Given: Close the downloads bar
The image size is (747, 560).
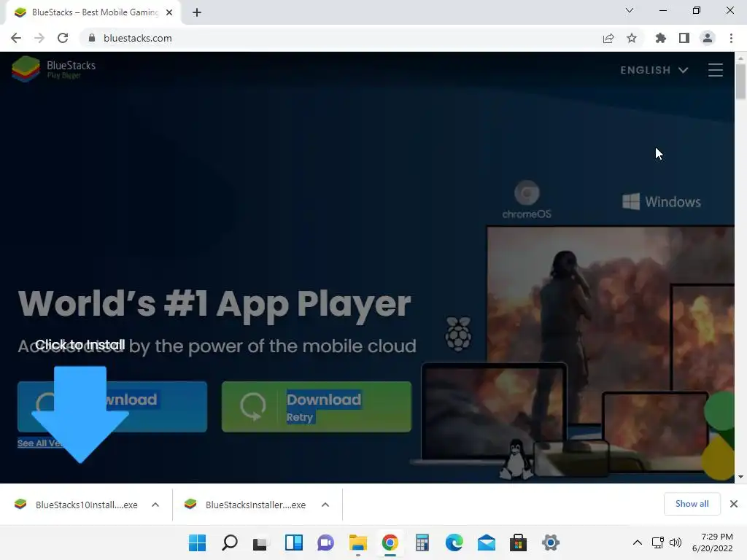Looking at the screenshot, I should (x=734, y=504).
